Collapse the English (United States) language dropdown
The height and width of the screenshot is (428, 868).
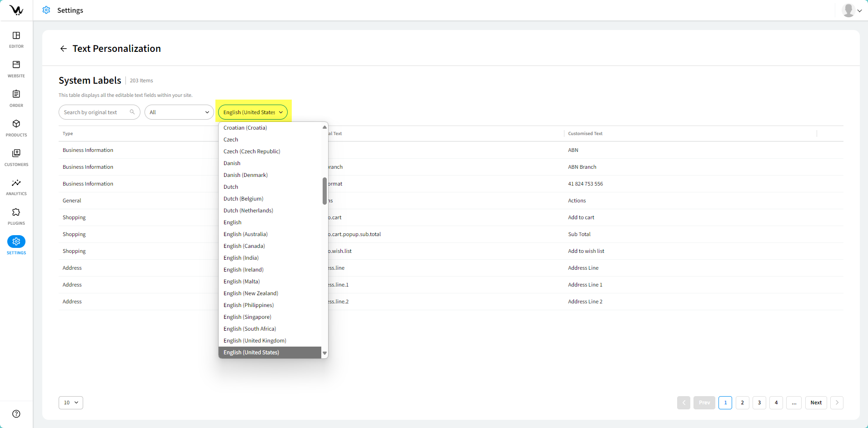[x=253, y=112]
